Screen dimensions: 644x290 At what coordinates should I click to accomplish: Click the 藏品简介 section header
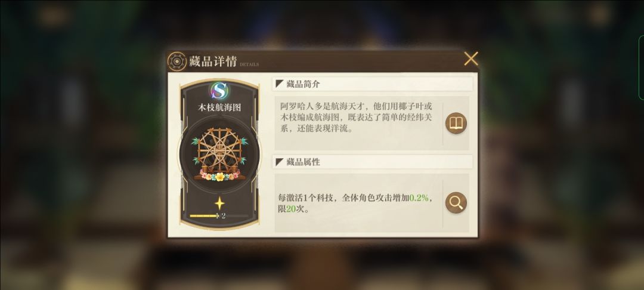point(373,84)
